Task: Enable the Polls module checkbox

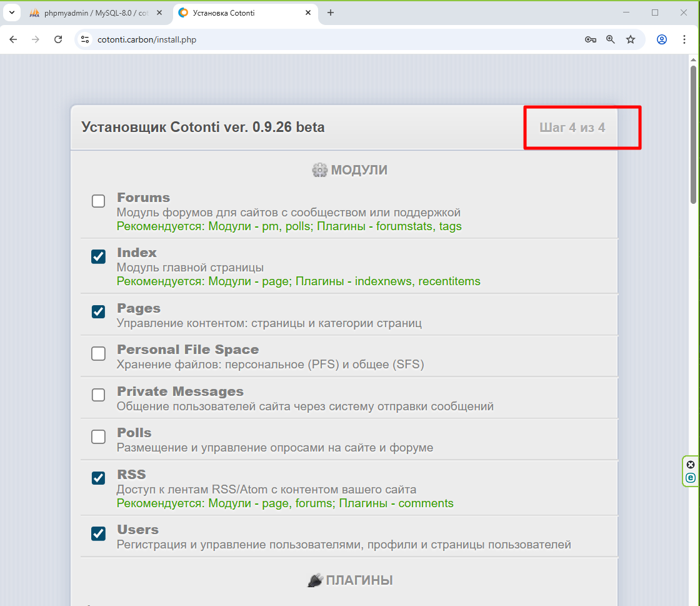Action: click(x=98, y=437)
